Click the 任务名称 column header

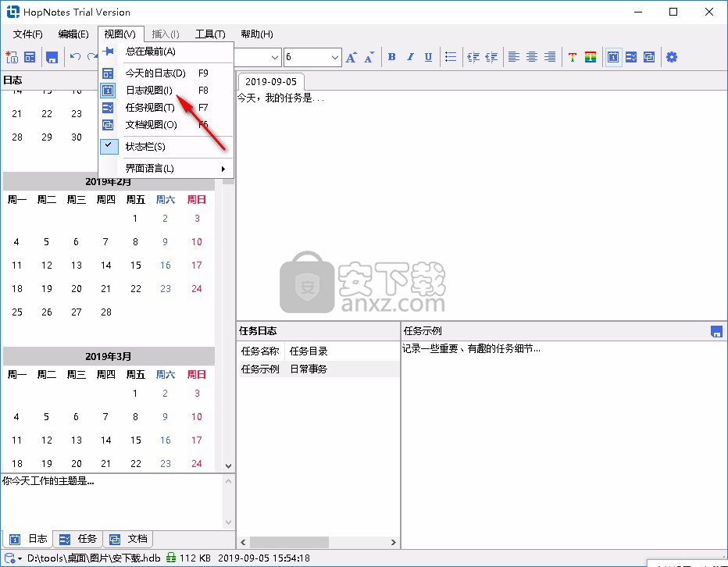(x=260, y=351)
